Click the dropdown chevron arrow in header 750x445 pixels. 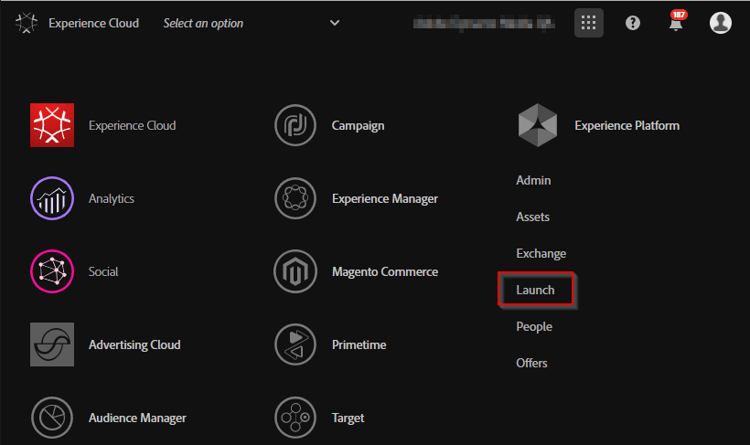pos(335,23)
